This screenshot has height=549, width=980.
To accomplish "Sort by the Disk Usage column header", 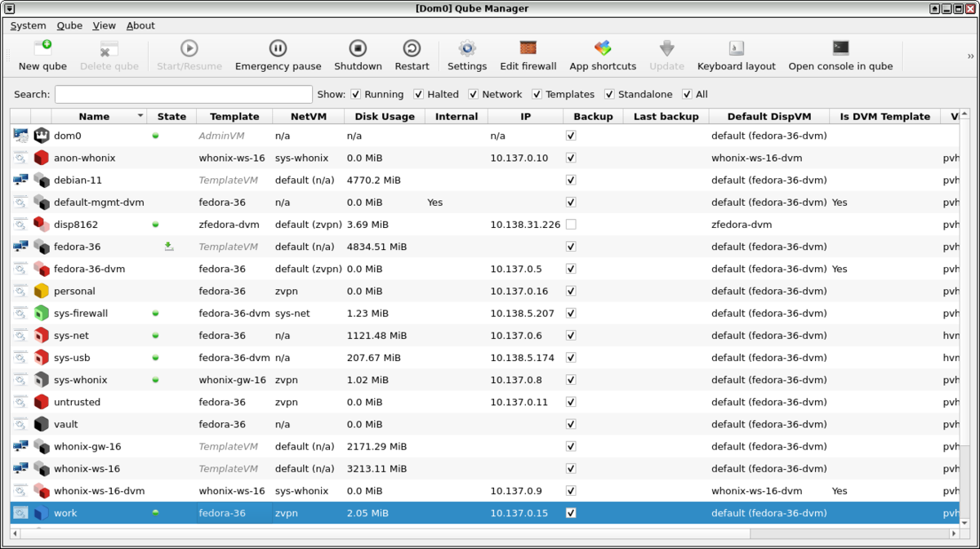I will coord(385,116).
